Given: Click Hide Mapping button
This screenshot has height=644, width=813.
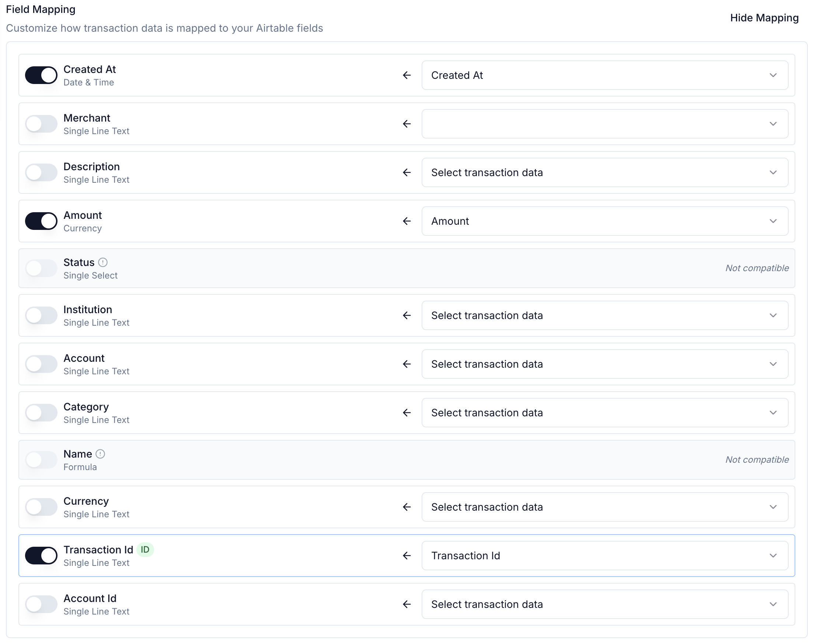Looking at the screenshot, I should 764,18.
